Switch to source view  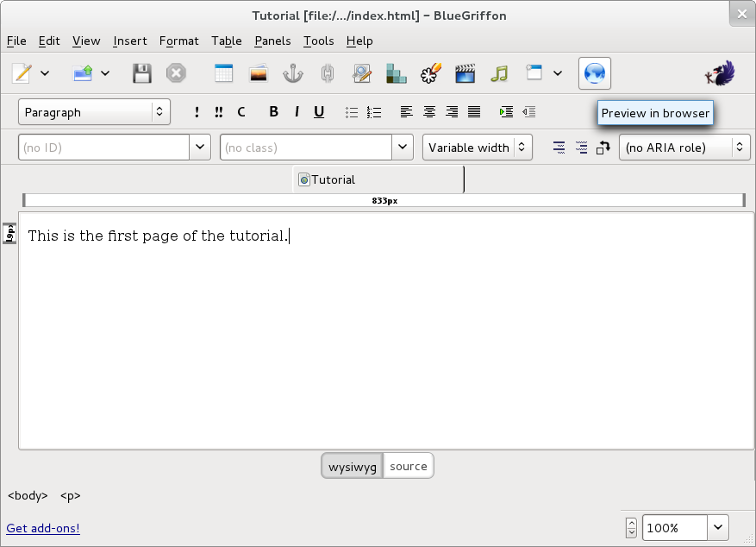408,467
